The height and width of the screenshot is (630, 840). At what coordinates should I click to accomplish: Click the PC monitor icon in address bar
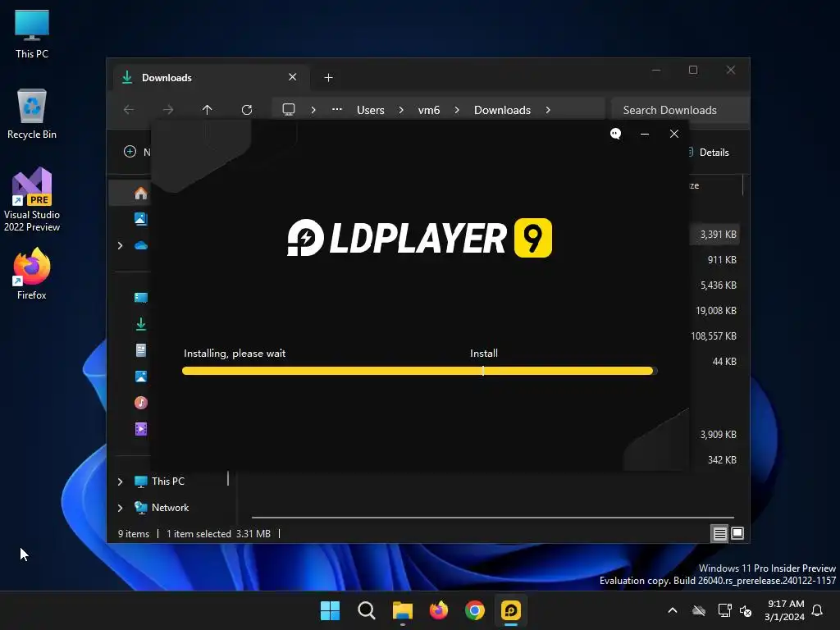pyautogui.click(x=289, y=110)
